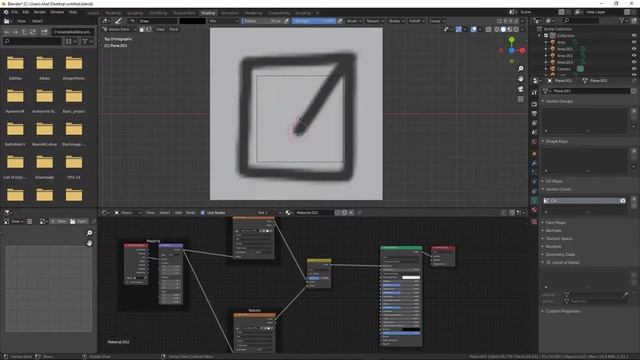Open the Edit menu
The width and height of the screenshot is (640, 360).
[26, 12]
